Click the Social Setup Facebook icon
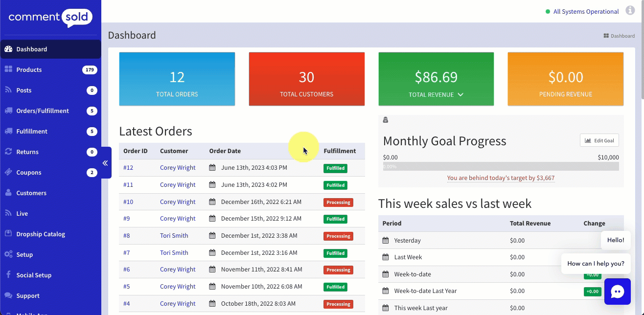 [8, 275]
